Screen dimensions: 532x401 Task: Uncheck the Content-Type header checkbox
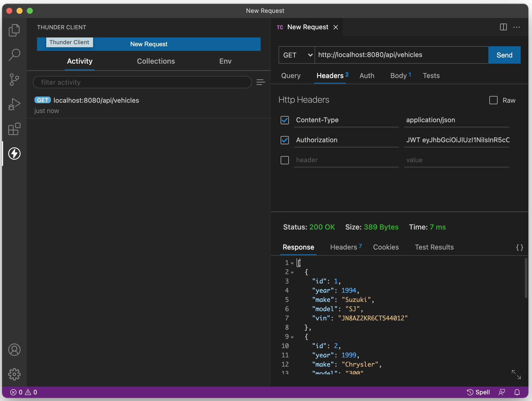pyautogui.click(x=285, y=120)
